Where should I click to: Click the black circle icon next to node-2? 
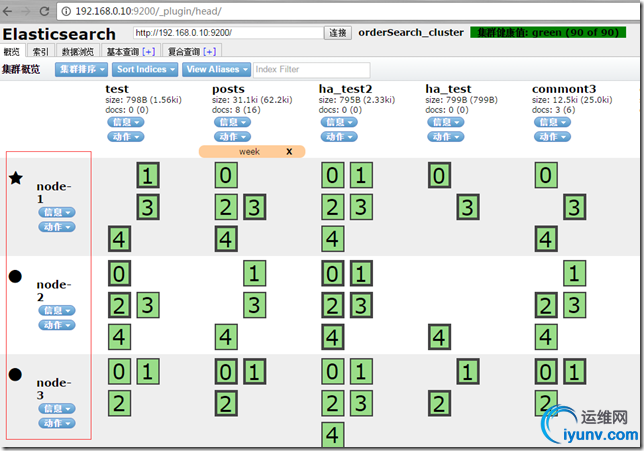(x=15, y=276)
